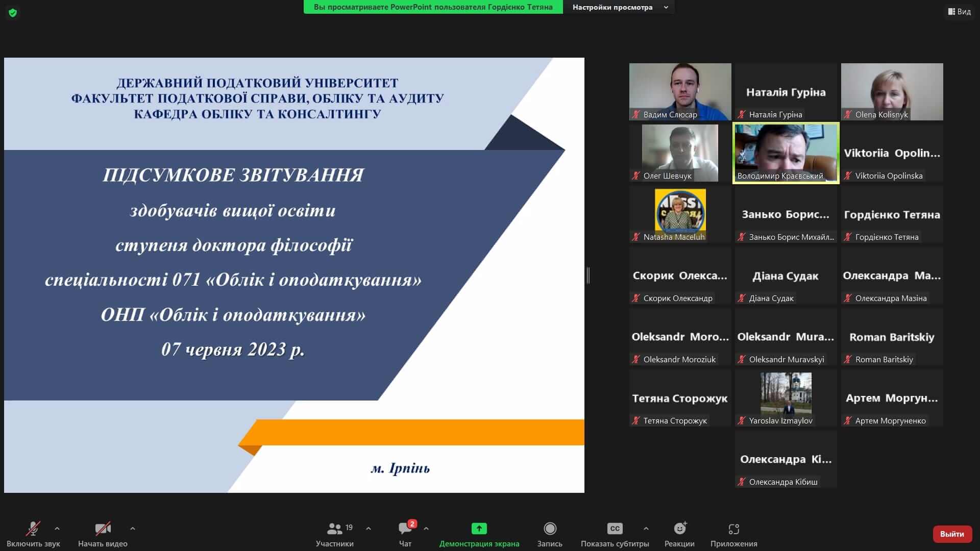Click the date text 07 червня 2023 р.
Viewport: 980px width, 551px height.
tap(233, 349)
